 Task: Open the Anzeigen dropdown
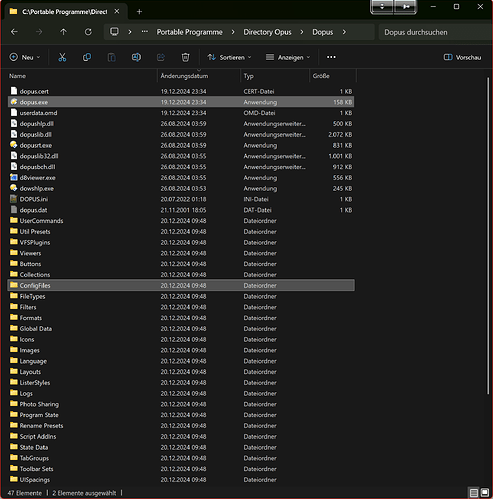[288, 57]
